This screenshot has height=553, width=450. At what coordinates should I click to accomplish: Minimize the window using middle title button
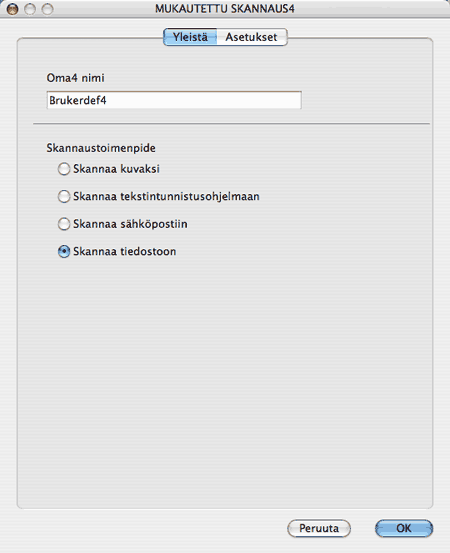point(30,9)
